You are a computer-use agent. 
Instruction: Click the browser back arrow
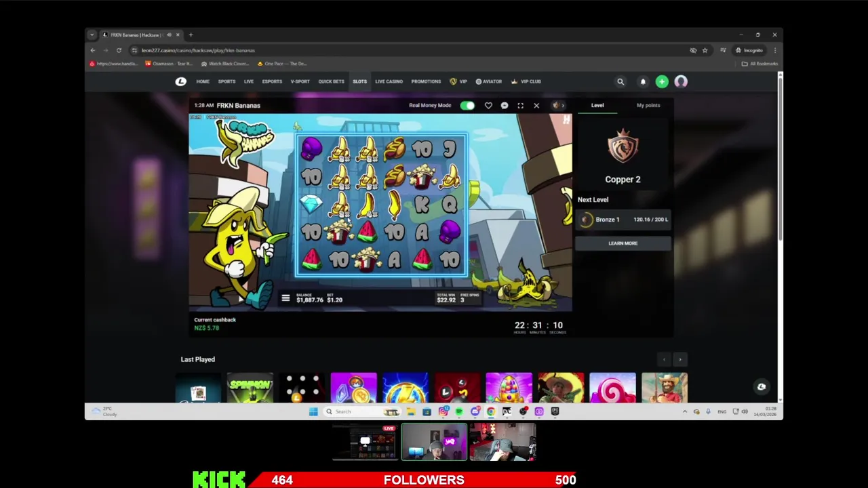(93, 50)
